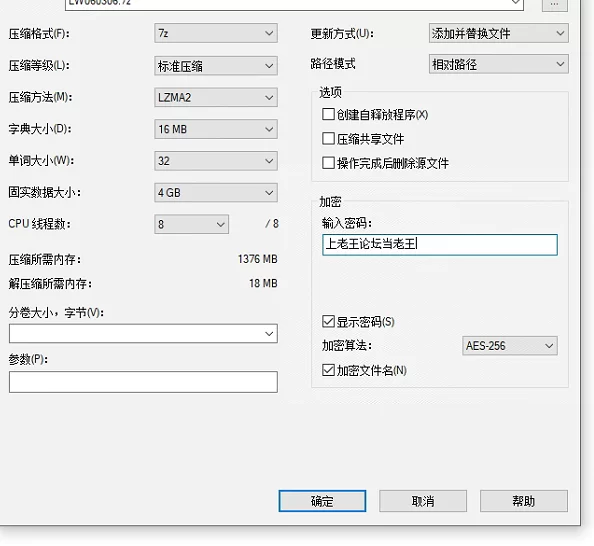Enable 操作完成后删除源文件 checkbox
This screenshot has height=546, width=594.
pyautogui.click(x=328, y=163)
